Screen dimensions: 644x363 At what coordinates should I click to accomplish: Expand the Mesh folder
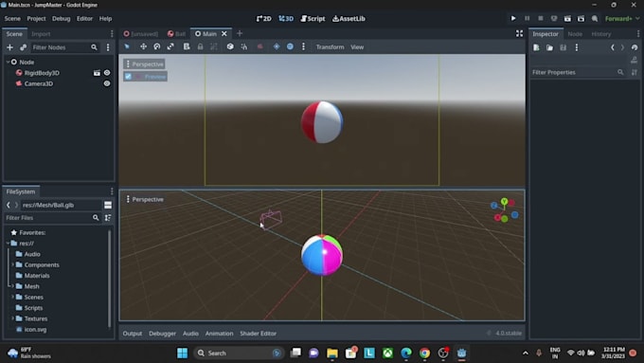[12, 286]
